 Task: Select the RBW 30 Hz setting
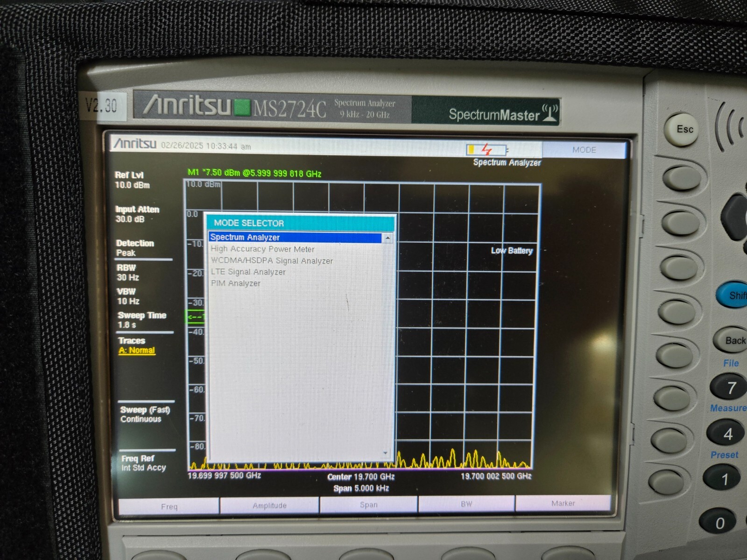click(127, 273)
